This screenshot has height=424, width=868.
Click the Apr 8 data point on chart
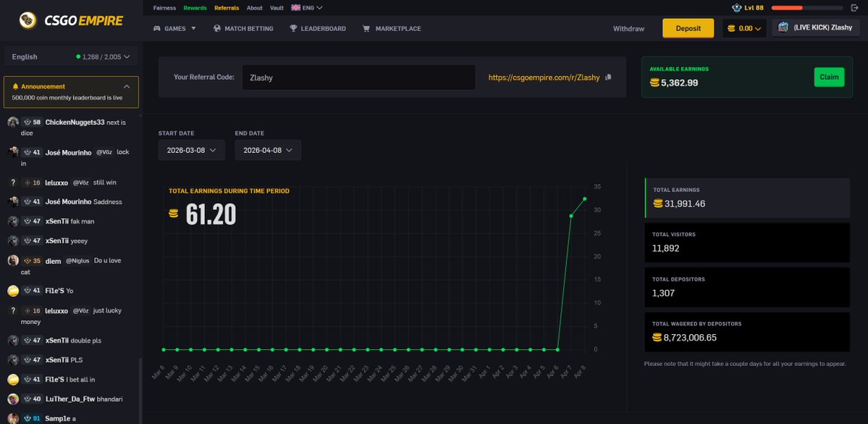(584, 199)
